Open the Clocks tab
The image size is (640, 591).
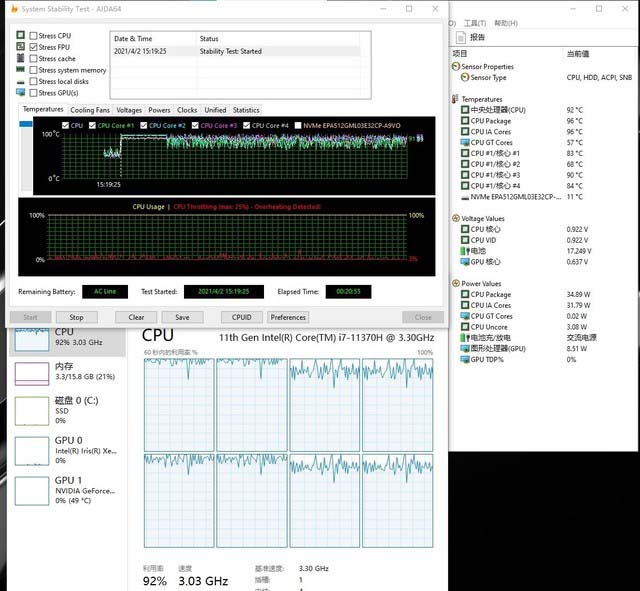[x=187, y=110]
